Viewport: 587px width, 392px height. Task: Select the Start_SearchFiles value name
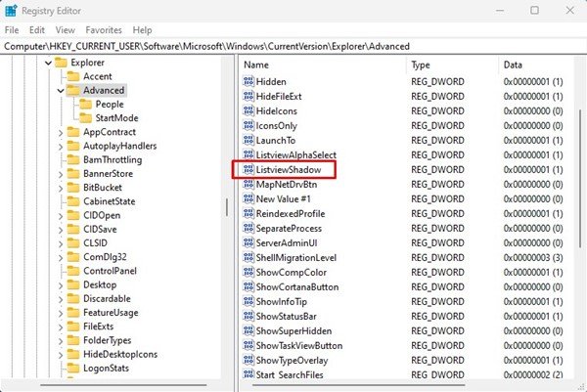click(x=290, y=374)
